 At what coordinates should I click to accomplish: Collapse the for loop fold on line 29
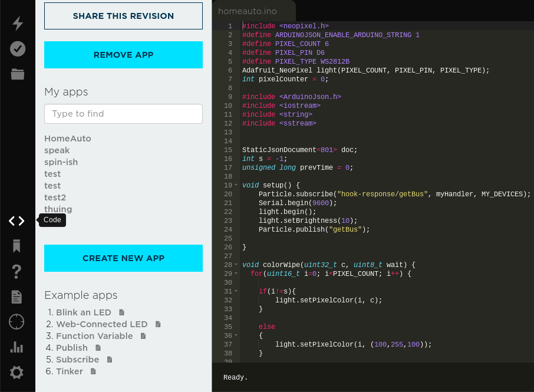[236, 274]
